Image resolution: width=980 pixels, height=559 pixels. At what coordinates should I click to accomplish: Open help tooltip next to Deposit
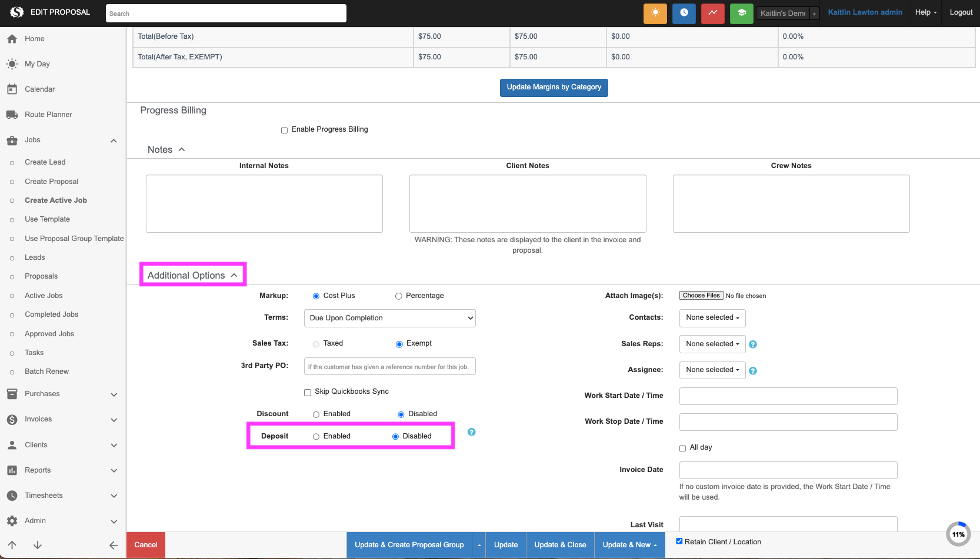471,432
